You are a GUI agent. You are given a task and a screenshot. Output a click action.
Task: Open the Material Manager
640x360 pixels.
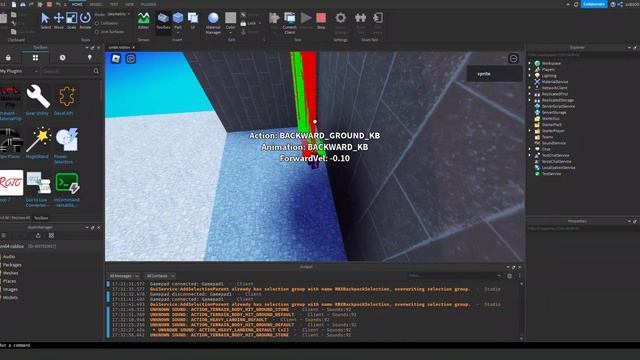point(213,22)
